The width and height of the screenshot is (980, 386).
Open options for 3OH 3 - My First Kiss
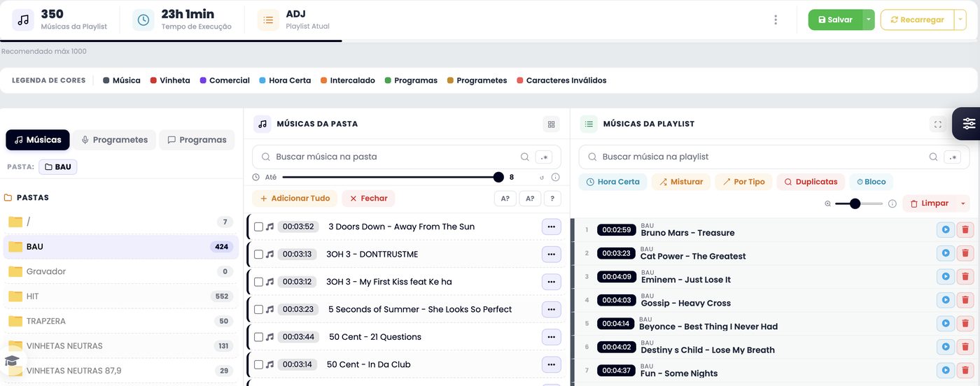tap(551, 282)
